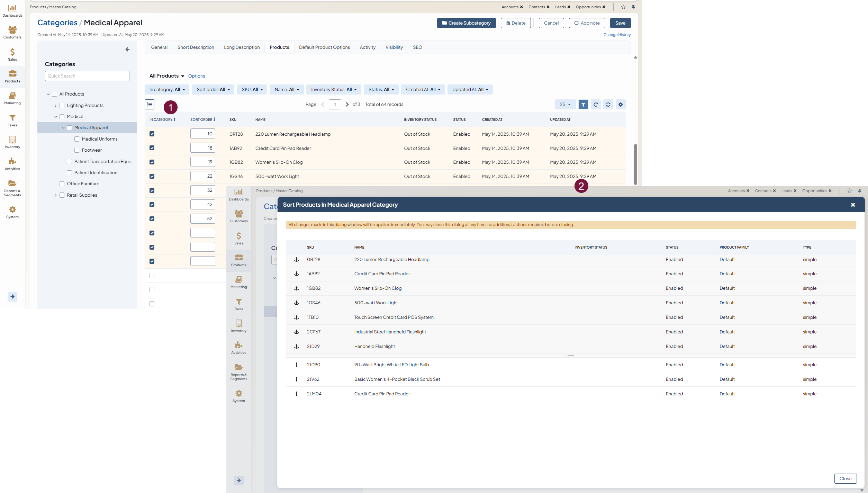The width and height of the screenshot is (868, 493).
Task: Click the pin page icon in top bar
Action: [x=633, y=7]
